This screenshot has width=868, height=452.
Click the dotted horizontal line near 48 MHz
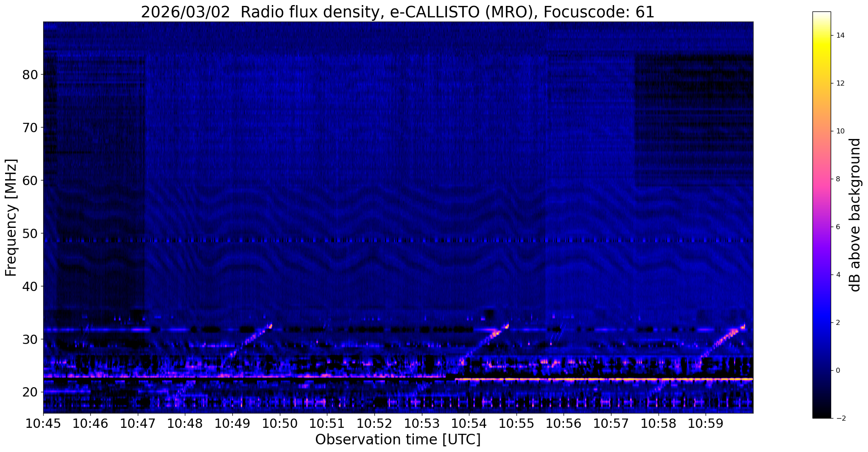point(398,240)
